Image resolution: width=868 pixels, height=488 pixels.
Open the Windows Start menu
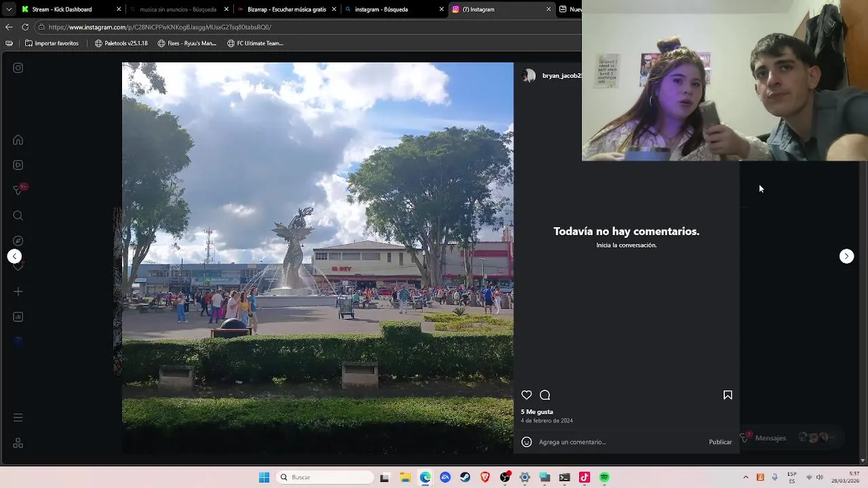[x=264, y=477]
